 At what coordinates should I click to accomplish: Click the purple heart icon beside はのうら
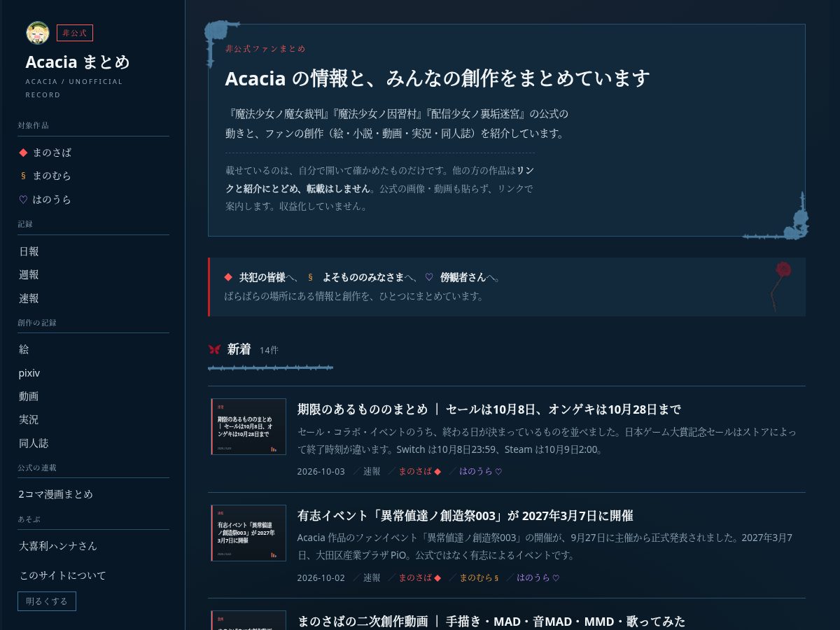(23, 199)
